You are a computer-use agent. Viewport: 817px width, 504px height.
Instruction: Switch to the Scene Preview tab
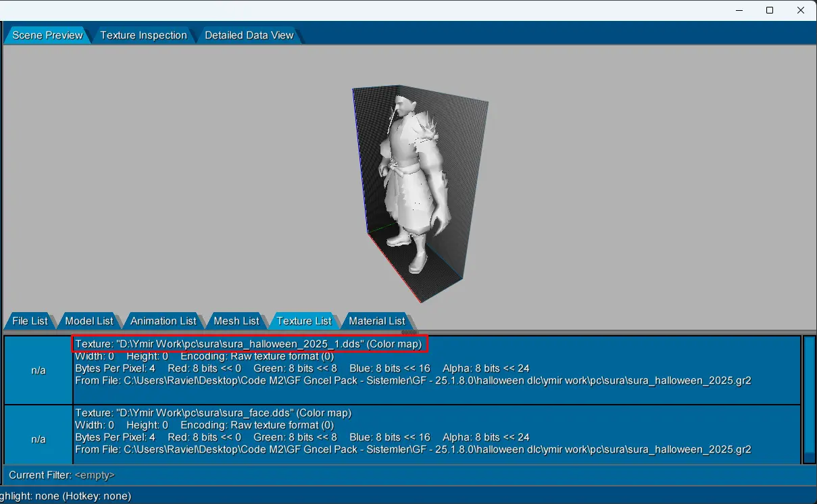[x=47, y=35]
